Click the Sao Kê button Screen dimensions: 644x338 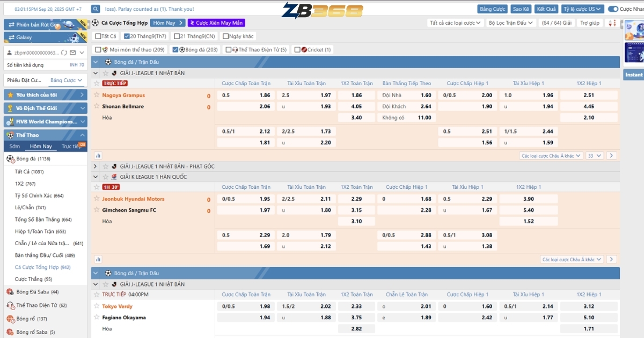coord(521,9)
